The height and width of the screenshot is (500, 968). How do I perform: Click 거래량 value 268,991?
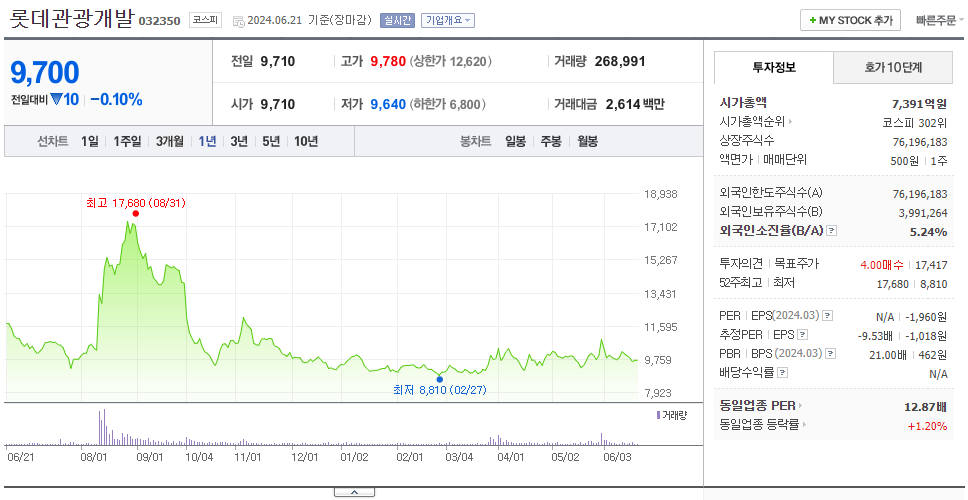(x=620, y=61)
